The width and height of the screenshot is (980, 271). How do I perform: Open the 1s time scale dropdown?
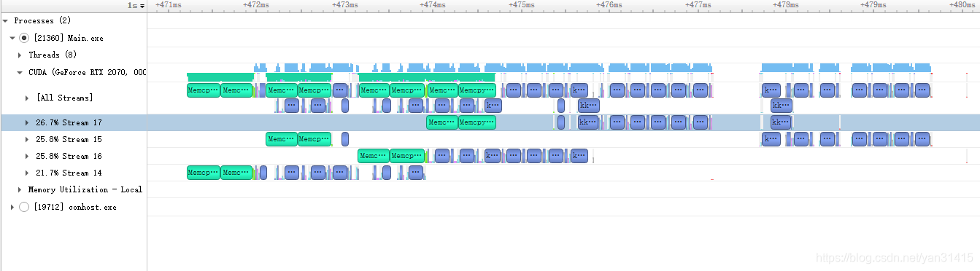click(x=136, y=5)
